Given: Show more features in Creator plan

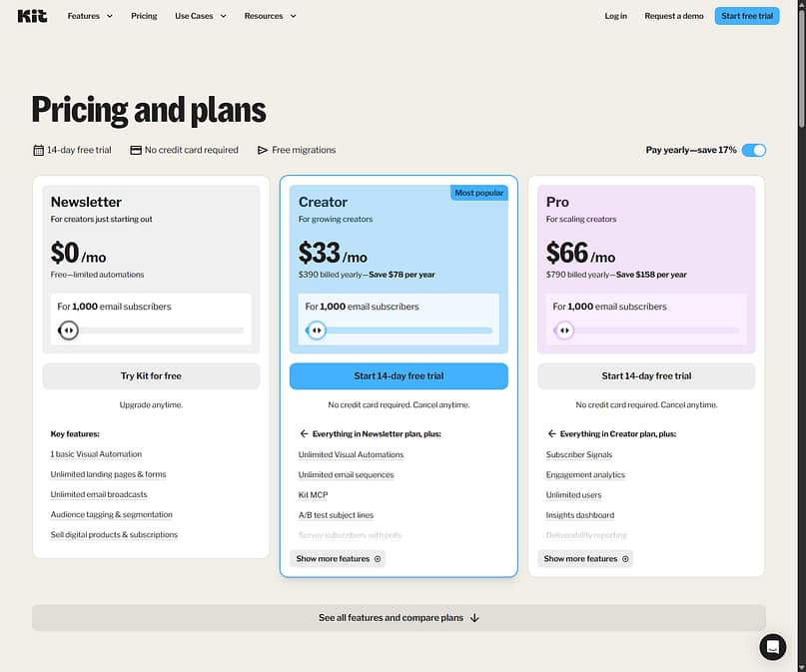Looking at the screenshot, I should click(x=338, y=558).
